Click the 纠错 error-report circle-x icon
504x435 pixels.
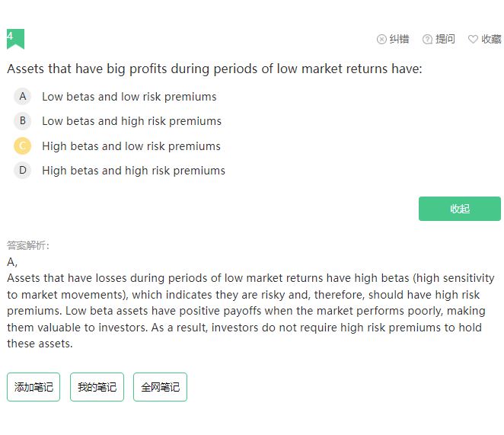pos(381,40)
